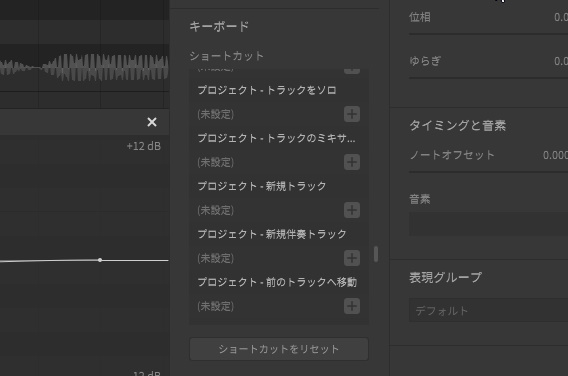568x376 pixels.
Task: Close the parameter panel with X
Action: point(152,122)
